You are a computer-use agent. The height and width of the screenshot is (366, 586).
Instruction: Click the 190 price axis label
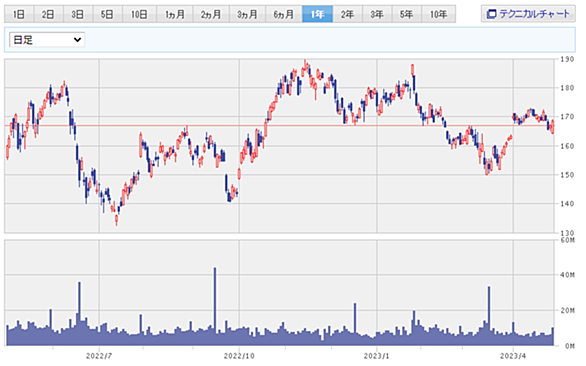click(x=567, y=59)
